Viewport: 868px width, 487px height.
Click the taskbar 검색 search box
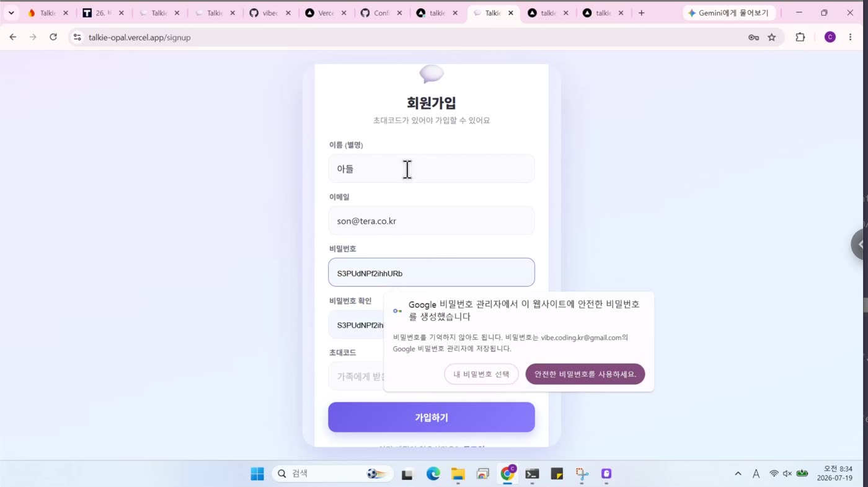pos(332,474)
